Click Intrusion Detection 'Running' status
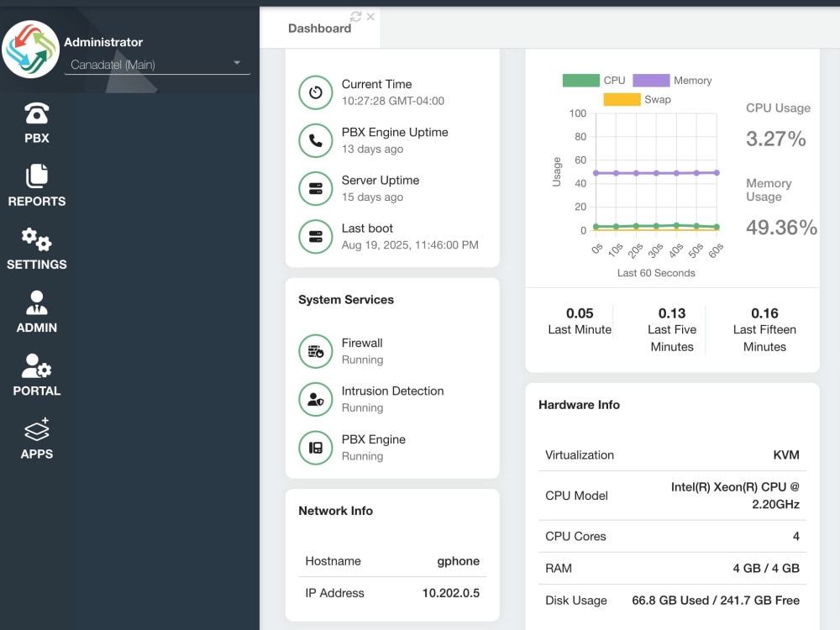The height and width of the screenshot is (630, 840). click(x=362, y=408)
